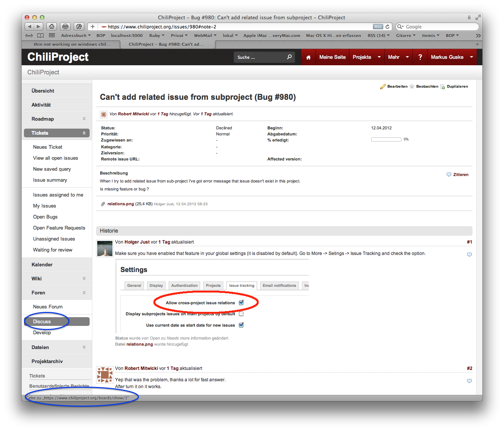Click Robert Mitwicki's avatar at note #2
This screenshot has height=431, width=504.
[x=104, y=375]
